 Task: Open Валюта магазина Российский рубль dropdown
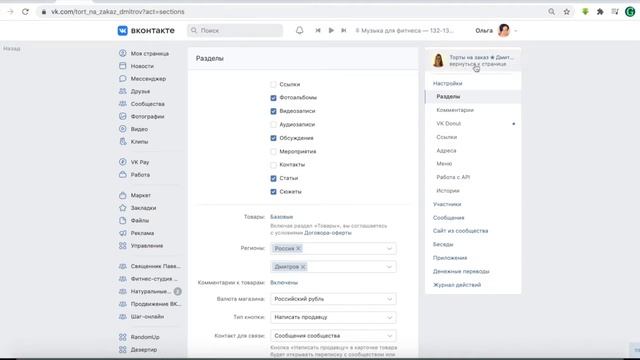333,299
